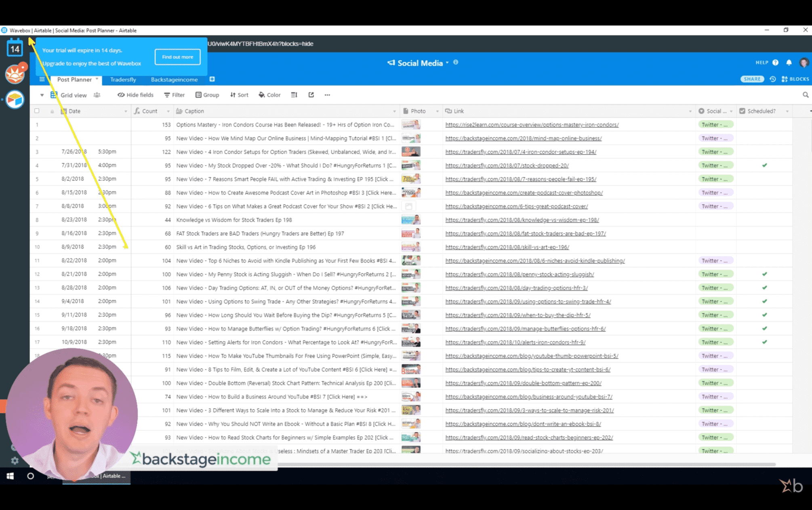Click the Twitter tag in row 11

click(x=716, y=261)
